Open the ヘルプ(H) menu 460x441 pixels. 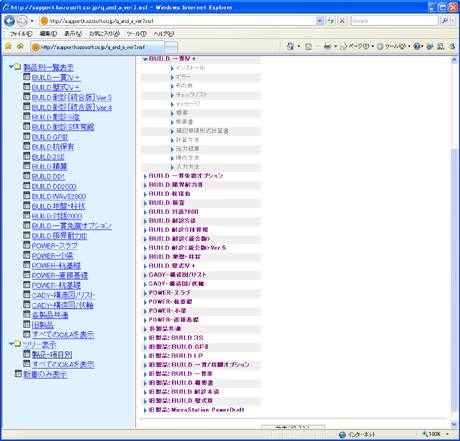164,34
